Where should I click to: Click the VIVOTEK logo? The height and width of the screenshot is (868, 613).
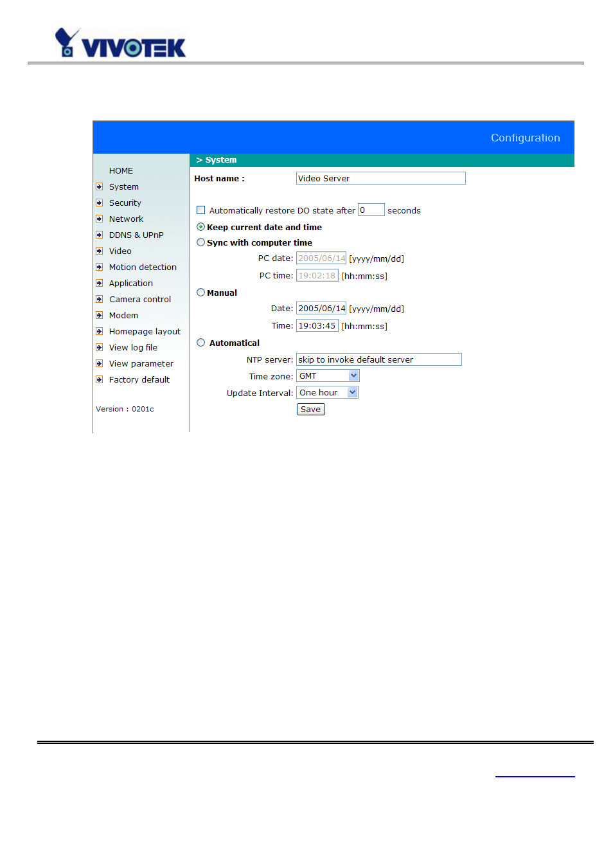click(120, 43)
